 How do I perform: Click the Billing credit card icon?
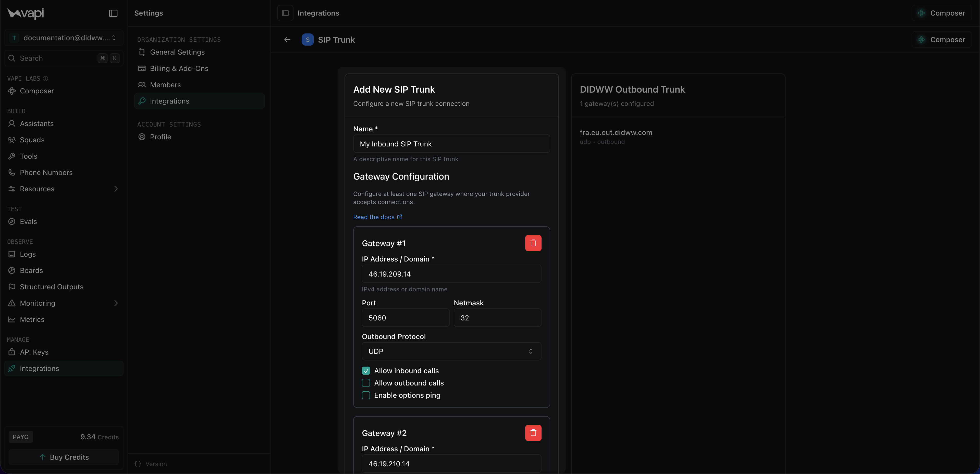pyautogui.click(x=142, y=68)
